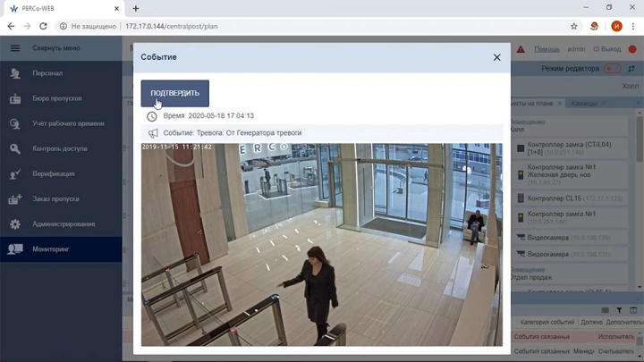The image size is (644, 362).
Task: Click Свернуть меню label
Action: click(x=56, y=48)
